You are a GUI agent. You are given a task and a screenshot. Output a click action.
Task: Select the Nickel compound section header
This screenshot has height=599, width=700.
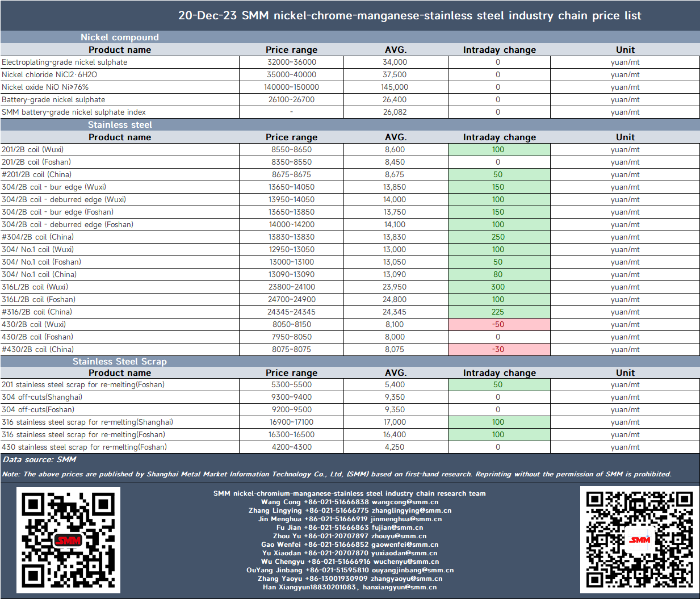click(x=120, y=37)
